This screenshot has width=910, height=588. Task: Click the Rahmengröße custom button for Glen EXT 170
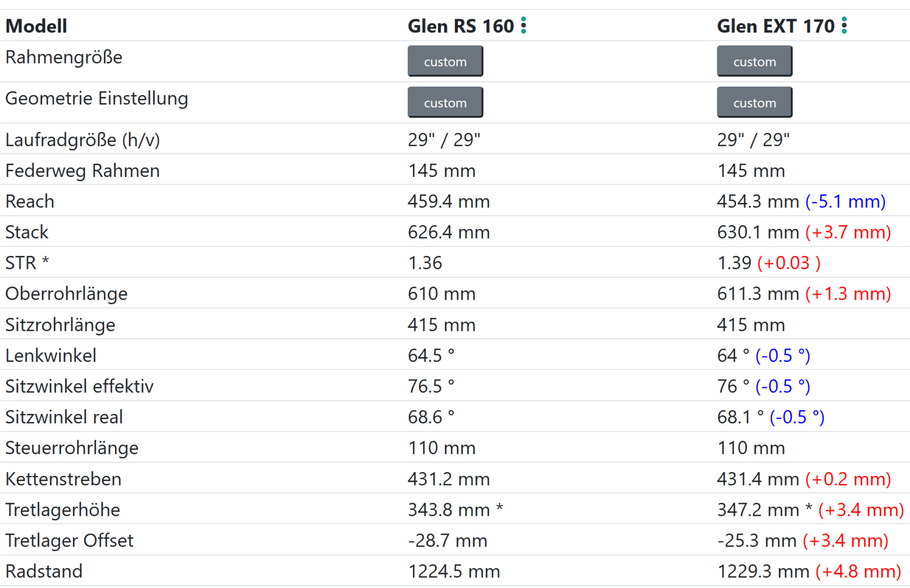pyautogui.click(x=754, y=61)
